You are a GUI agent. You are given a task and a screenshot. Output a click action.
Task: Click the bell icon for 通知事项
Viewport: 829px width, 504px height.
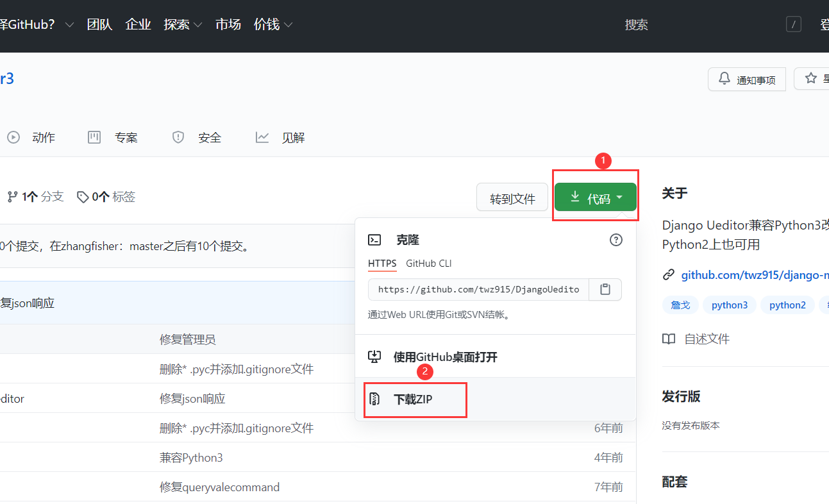click(724, 78)
